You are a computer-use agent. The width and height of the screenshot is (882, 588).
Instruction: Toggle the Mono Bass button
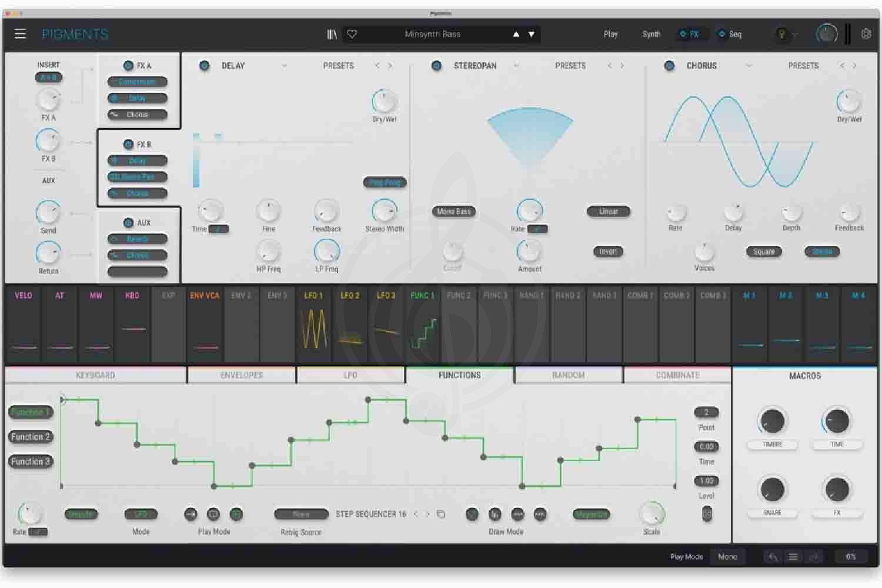click(x=453, y=211)
